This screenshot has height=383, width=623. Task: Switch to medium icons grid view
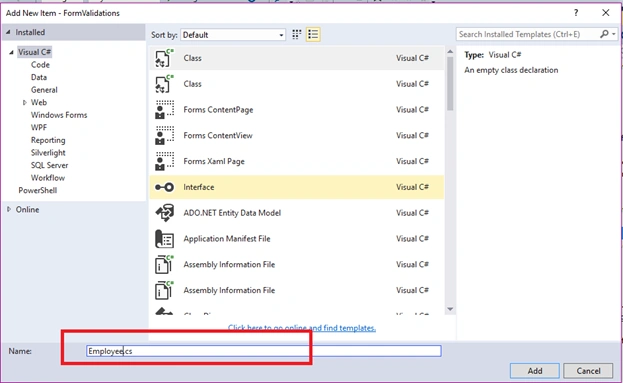coord(296,35)
